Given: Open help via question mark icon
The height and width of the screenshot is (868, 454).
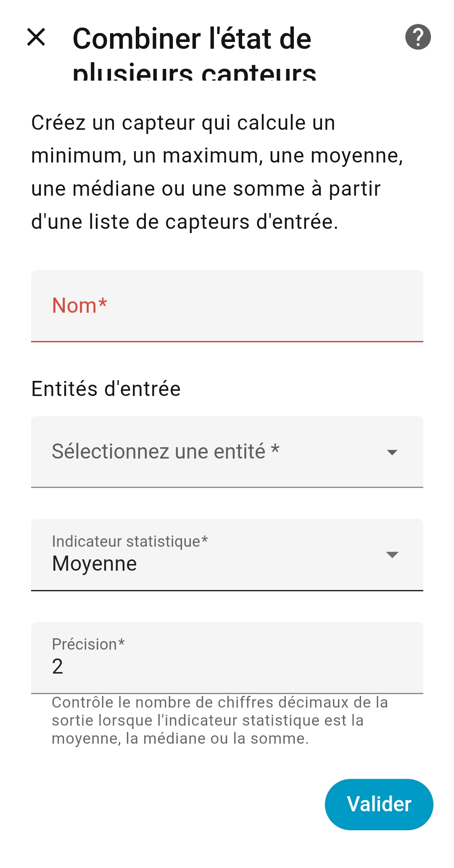Looking at the screenshot, I should pyautogui.click(x=418, y=37).
